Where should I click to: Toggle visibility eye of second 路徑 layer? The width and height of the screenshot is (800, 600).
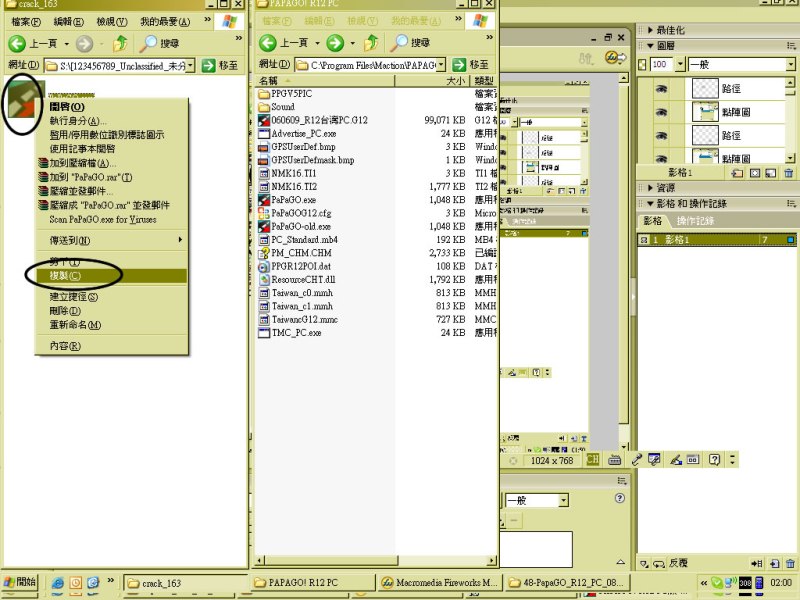pyautogui.click(x=661, y=136)
